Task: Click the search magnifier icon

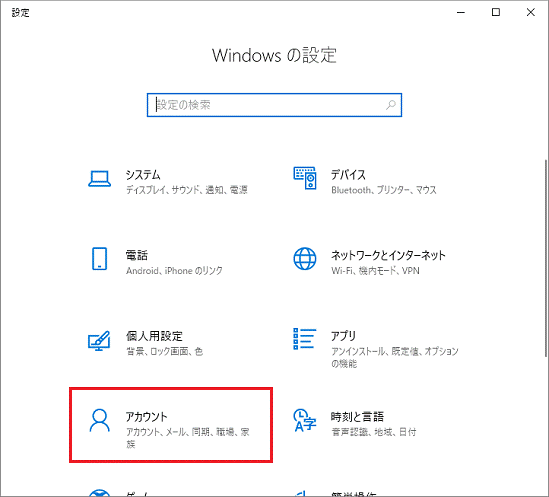Action: 391,105
